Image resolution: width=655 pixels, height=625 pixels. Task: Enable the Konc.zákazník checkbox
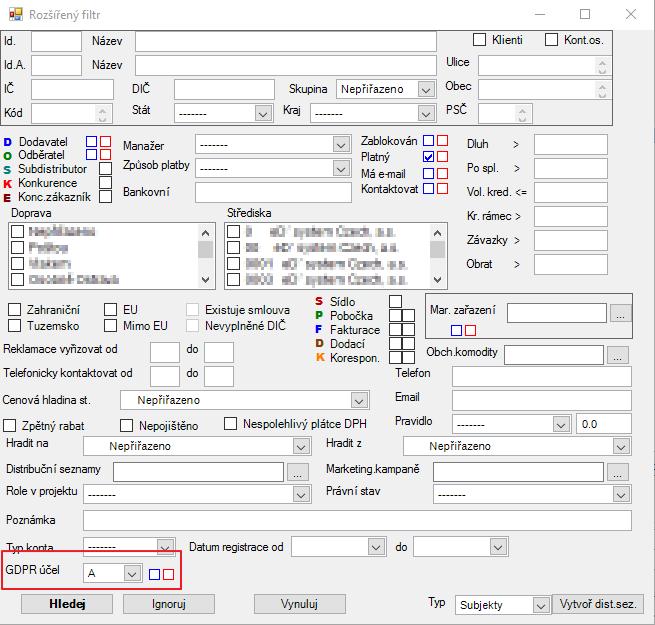[105, 196]
